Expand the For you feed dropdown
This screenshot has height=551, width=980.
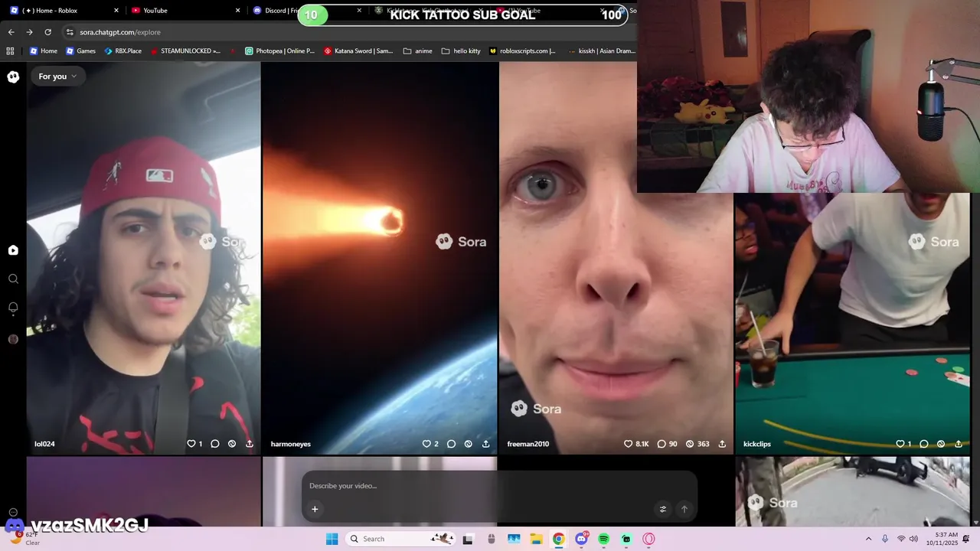[x=57, y=77]
